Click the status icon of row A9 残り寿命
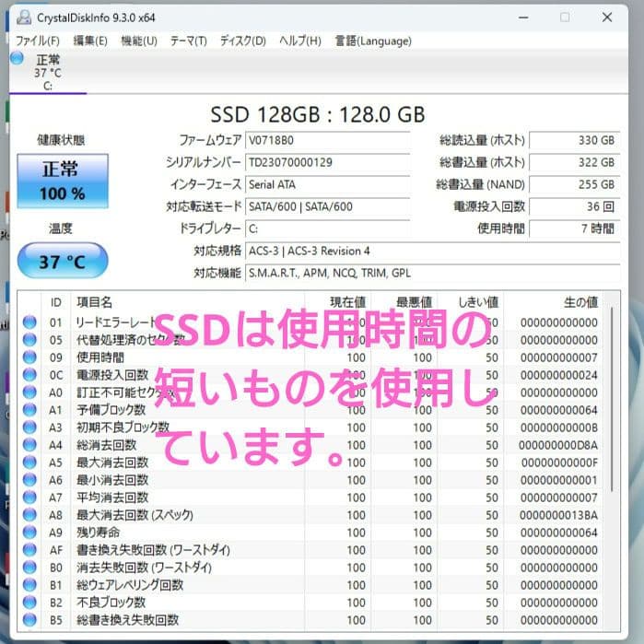644x644 pixels. point(29,533)
